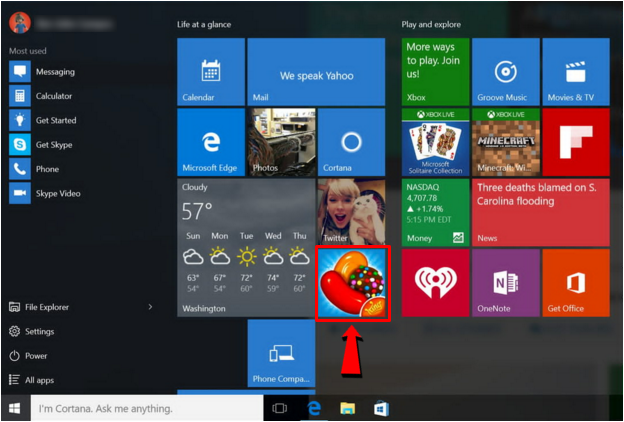Open Settings from the Start menu

39,331
